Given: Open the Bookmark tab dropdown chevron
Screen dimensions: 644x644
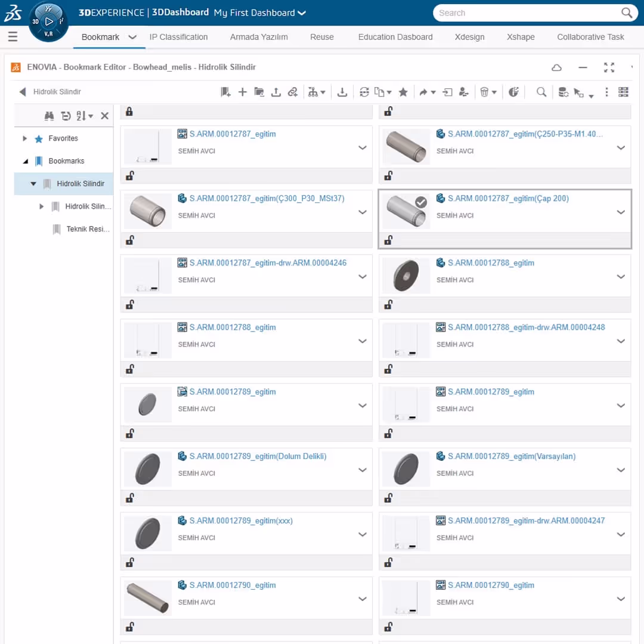Looking at the screenshot, I should tap(132, 37).
